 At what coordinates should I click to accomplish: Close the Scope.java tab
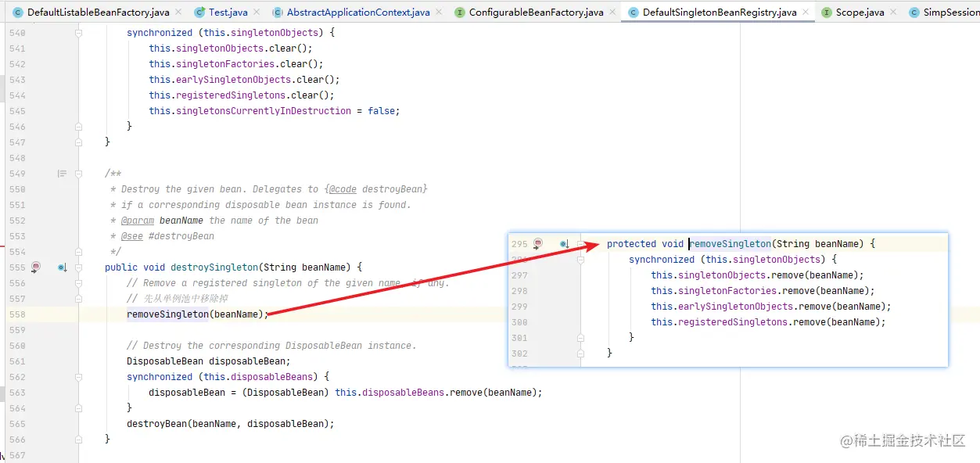point(892,13)
